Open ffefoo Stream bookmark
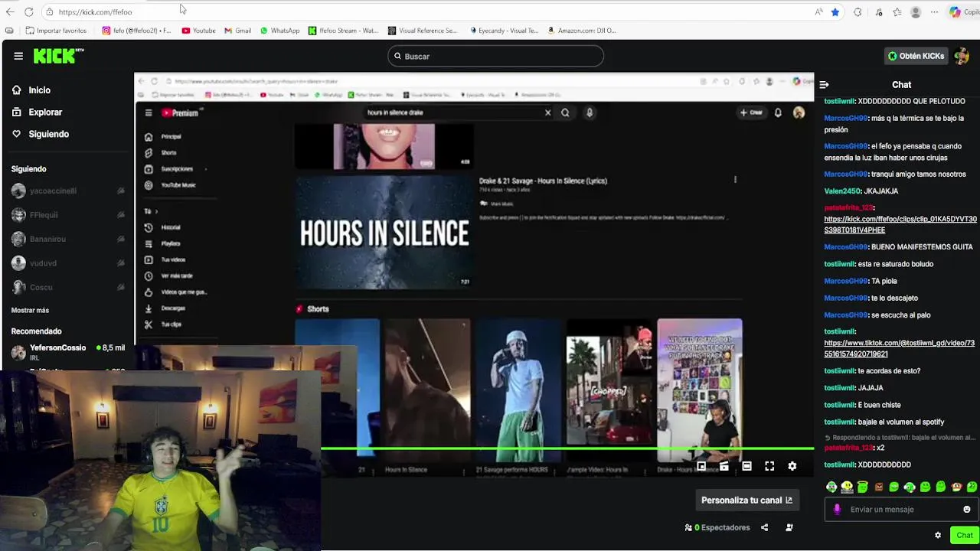 tap(343, 31)
